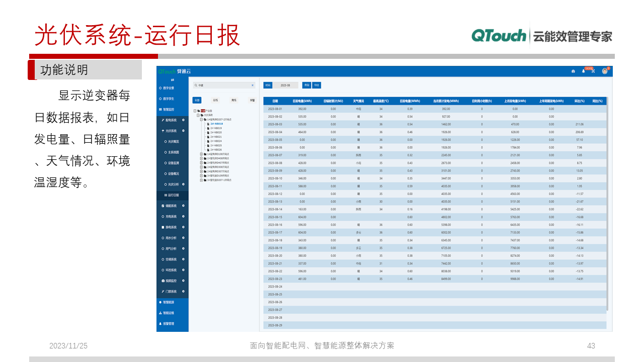Switch to the 运行日报 menu entry
The height and width of the screenshot is (362, 644).
(x=172, y=195)
